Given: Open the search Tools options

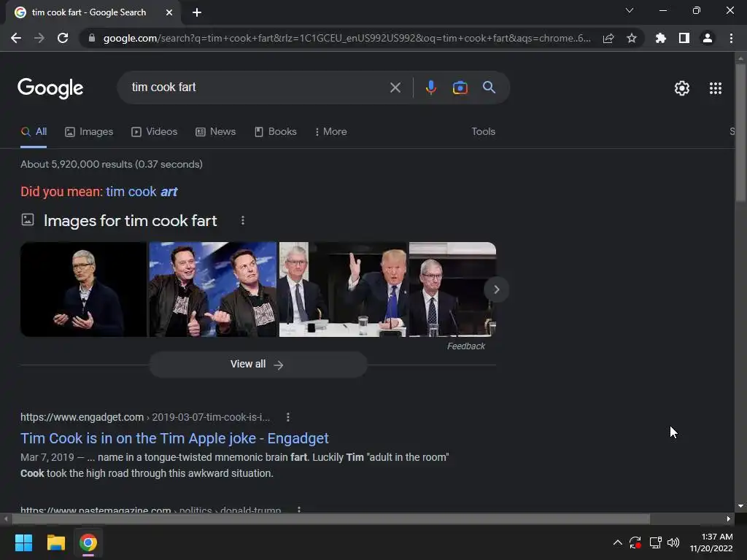Looking at the screenshot, I should coord(484,132).
